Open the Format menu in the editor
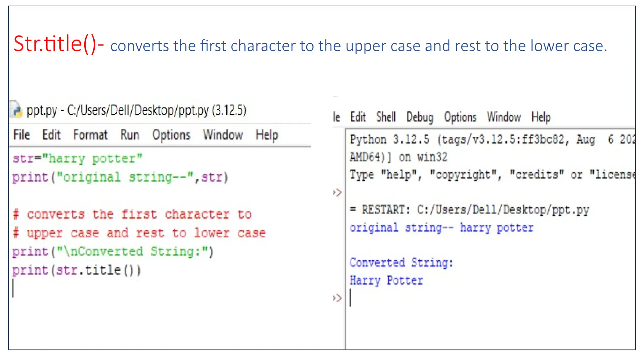644x362 pixels. tap(90, 135)
